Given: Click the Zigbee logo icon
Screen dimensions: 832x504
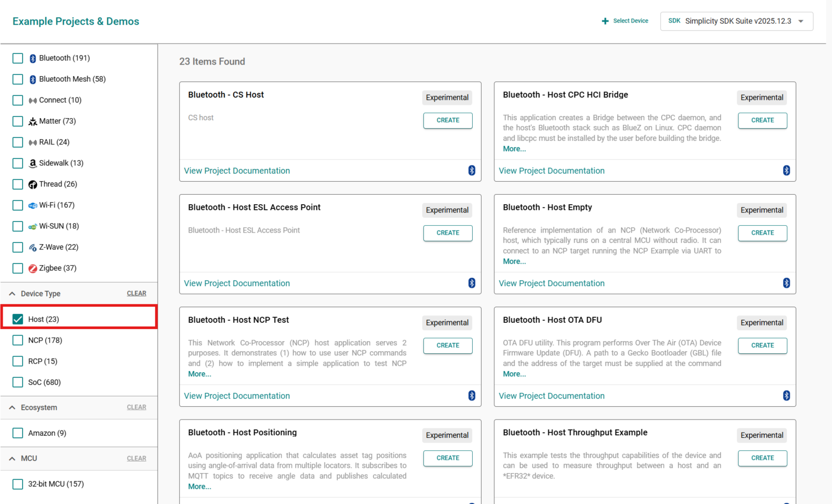Looking at the screenshot, I should [x=33, y=268].
